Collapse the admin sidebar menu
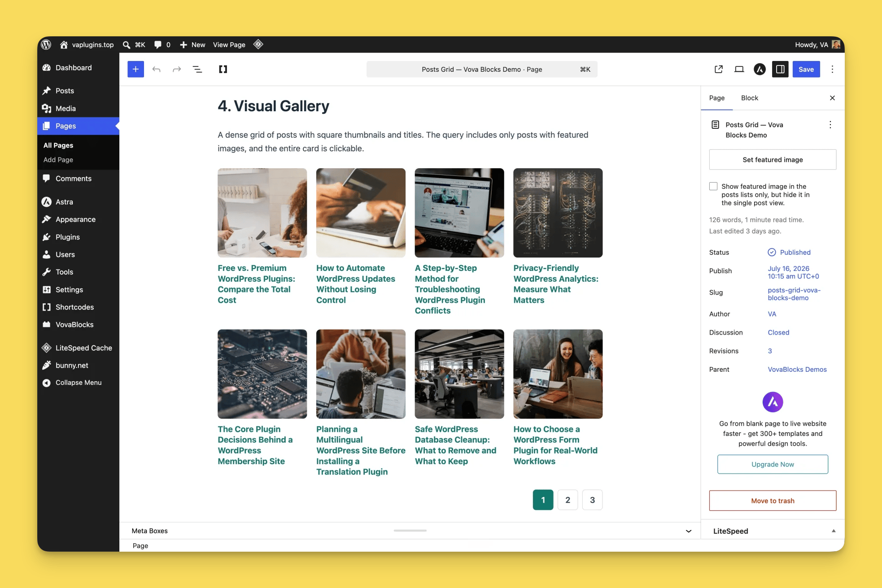The height and width of the screenshot is (588, 882). (79, 383)
